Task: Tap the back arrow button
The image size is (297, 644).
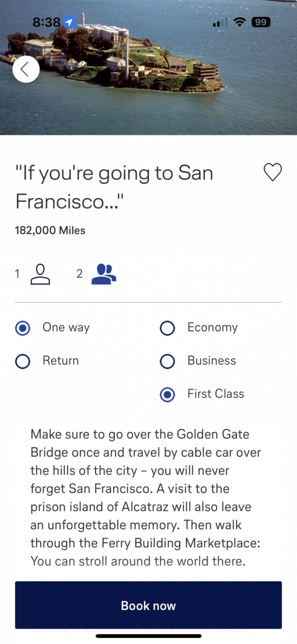Action: tap(26, 69)
